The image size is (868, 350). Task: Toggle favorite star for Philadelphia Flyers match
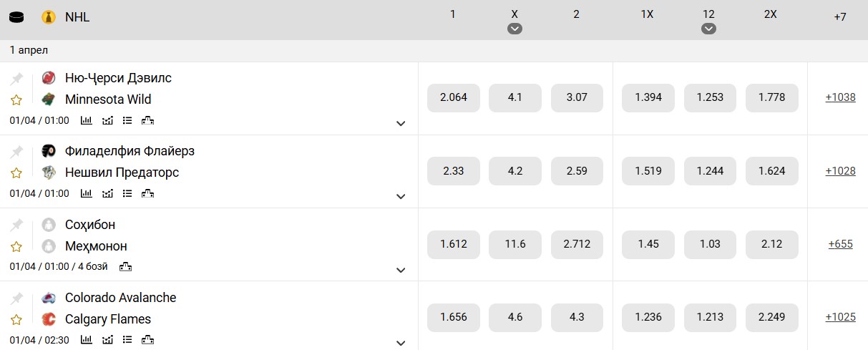click(16, 172)
